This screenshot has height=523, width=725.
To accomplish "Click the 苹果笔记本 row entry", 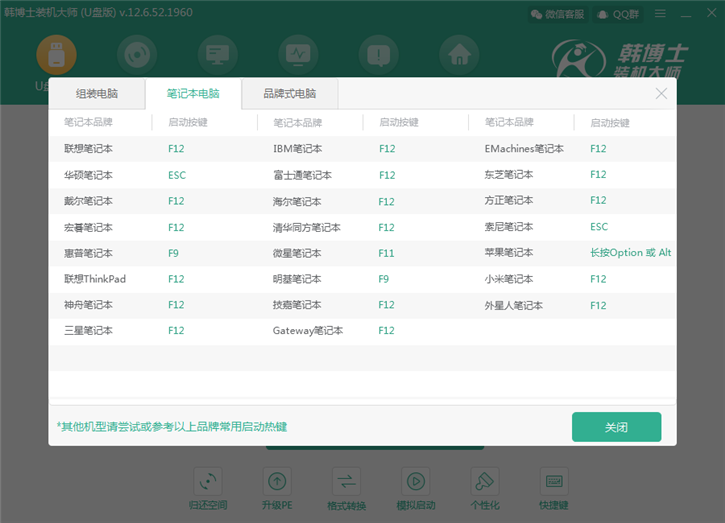I will (509, 253).
